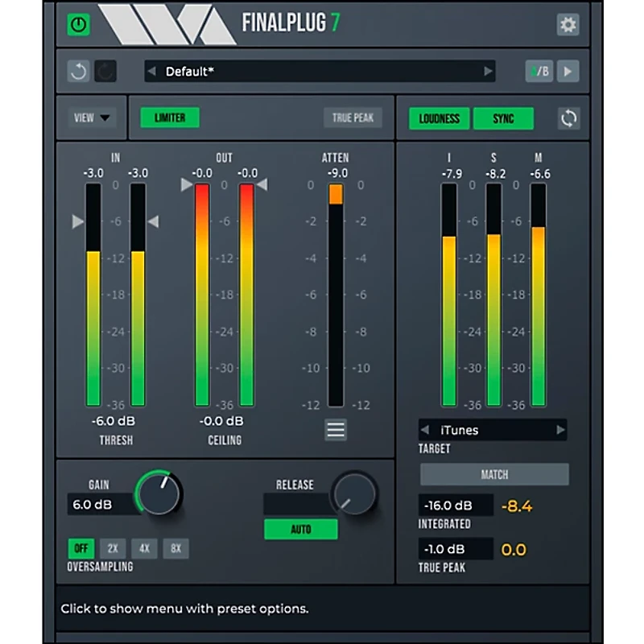Toggle the green power bypass button
This screenshot has height=644, width=644.
78,25
